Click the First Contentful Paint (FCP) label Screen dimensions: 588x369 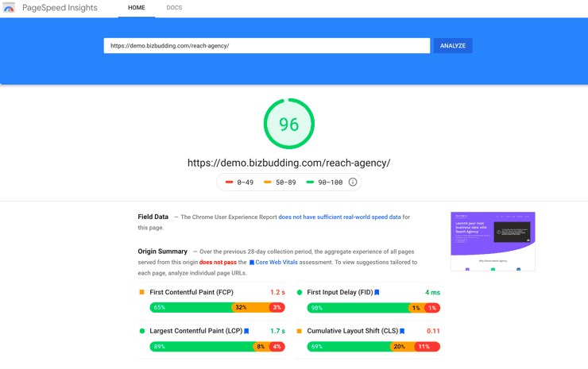(191, 292)
